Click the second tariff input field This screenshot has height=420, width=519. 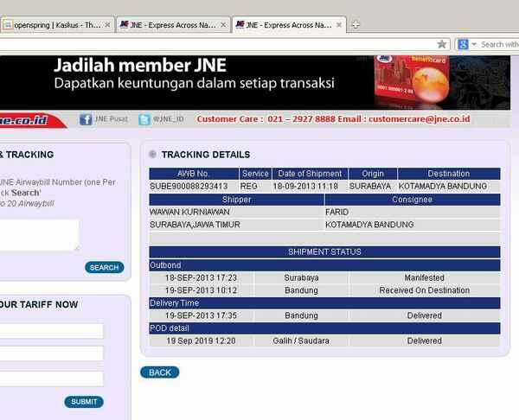click(51, 353)
